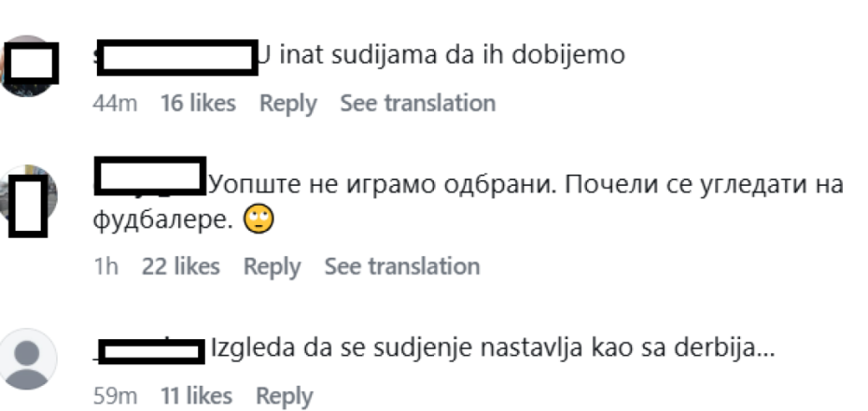Open username of "U inat sudijama" commenter
The width and height of the screenshot is (868, 411).
pyautogui.click(x=175, y=55)
